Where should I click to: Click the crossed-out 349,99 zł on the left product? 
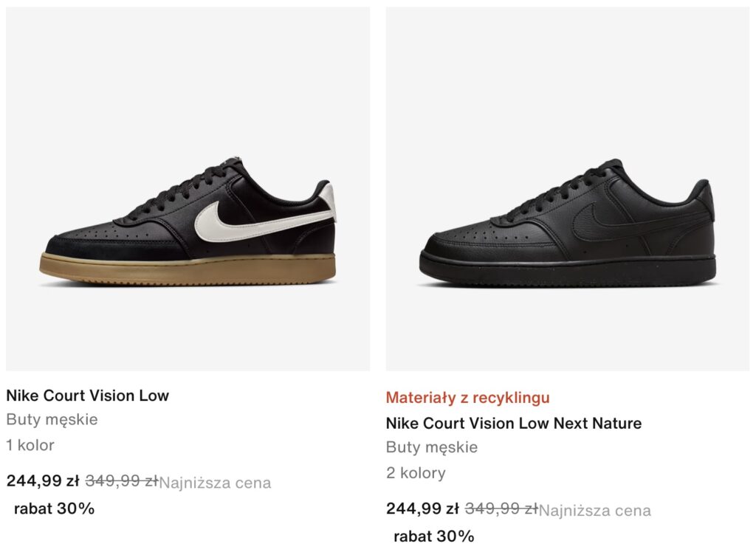coord(121,481)
